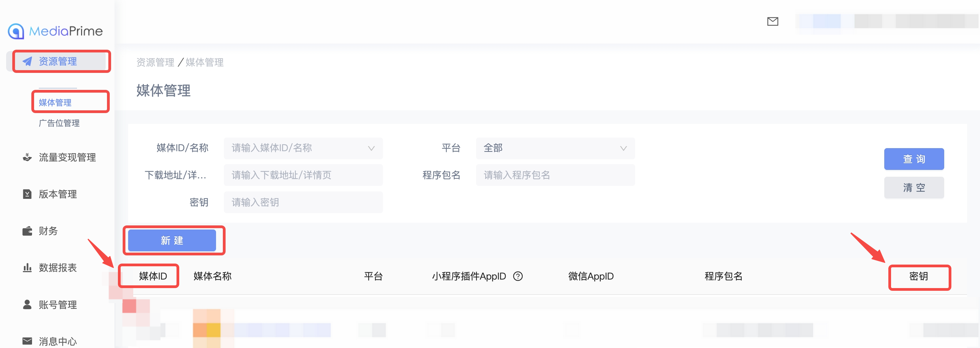The image size is (980, 348).
Task: Click the 微信AppID column header
Action: (x=591, y=276)
